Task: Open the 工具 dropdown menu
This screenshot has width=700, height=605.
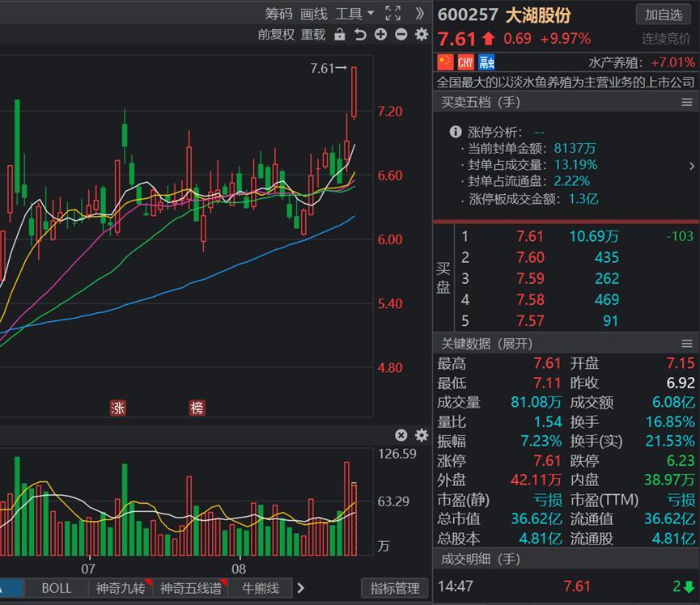Action: pos(354,14)
